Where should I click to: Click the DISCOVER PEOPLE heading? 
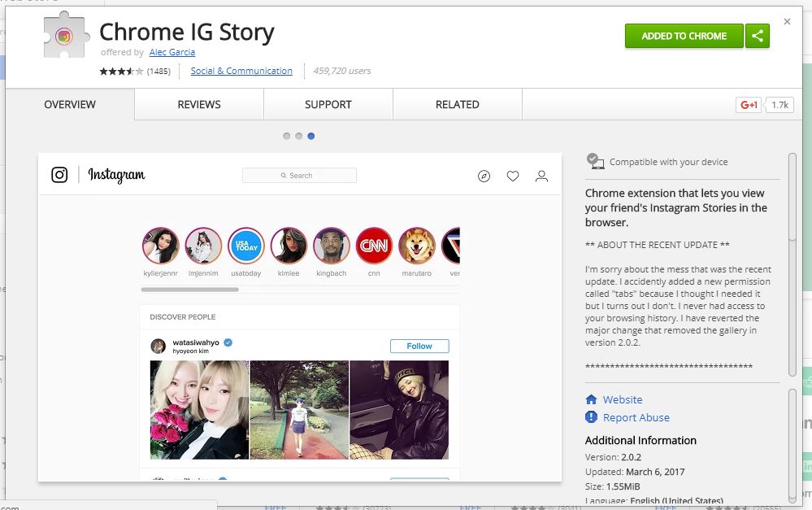tap(183, 316)
